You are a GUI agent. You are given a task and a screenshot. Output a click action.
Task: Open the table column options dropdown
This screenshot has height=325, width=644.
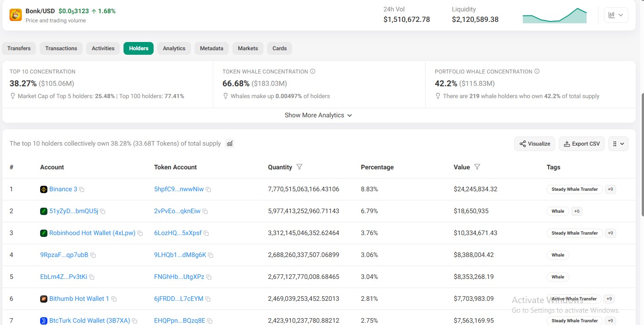click(x=618, y=144)
